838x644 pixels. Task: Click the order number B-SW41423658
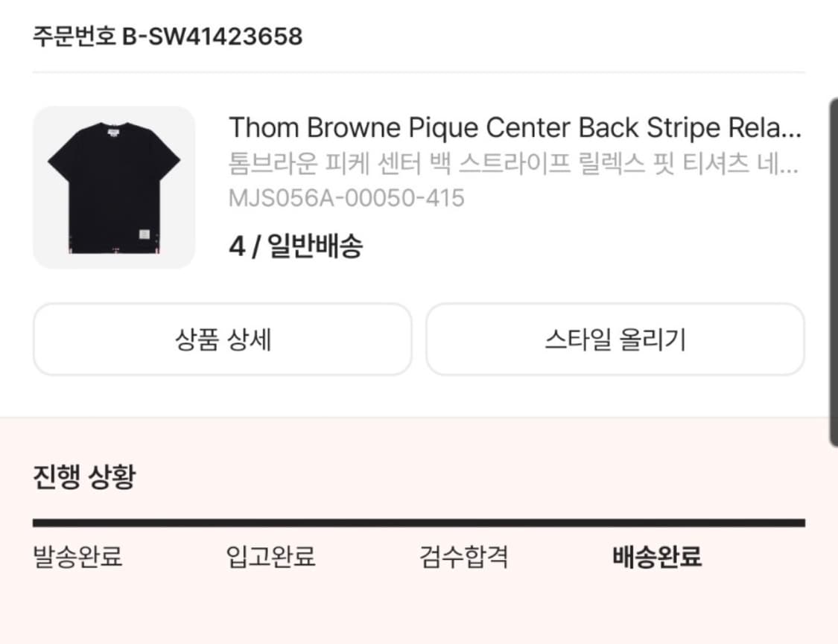click(212, 36)
